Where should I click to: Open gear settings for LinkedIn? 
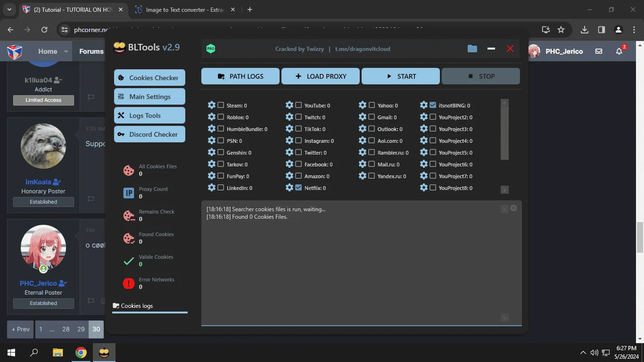pos(211,188)
